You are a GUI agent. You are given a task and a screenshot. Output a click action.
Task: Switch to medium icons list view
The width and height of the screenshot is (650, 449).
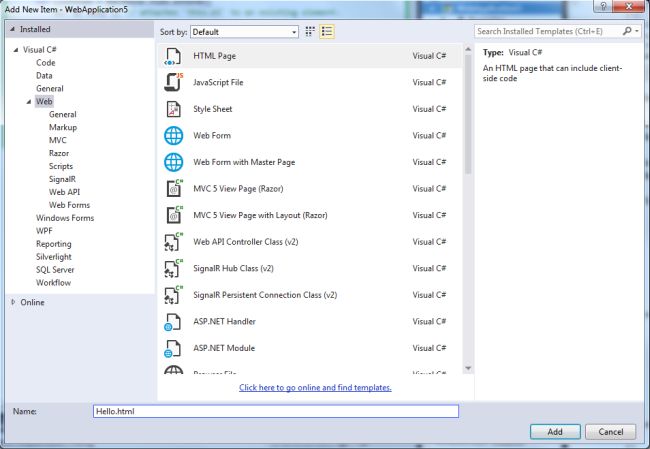[327, 32]
